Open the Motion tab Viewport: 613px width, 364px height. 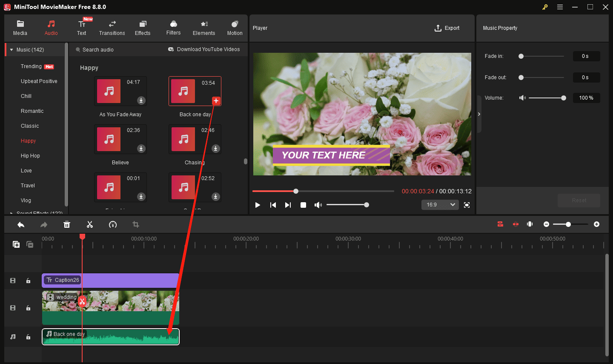(235, 28)
